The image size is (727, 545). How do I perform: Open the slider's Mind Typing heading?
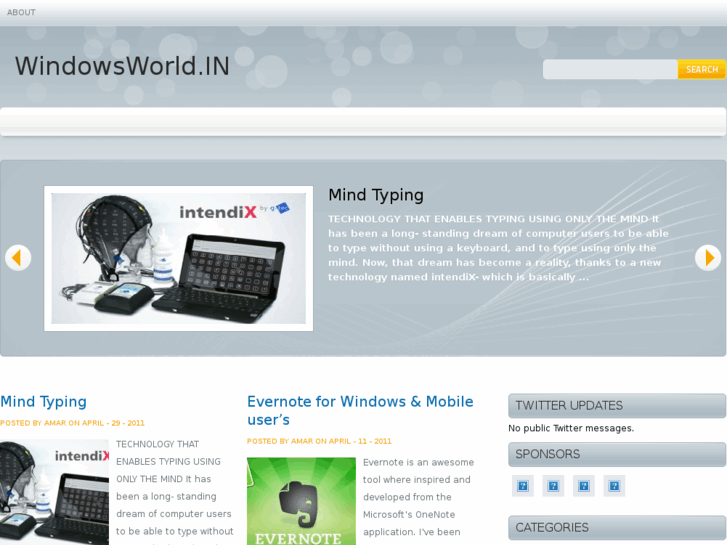(376, 195)
